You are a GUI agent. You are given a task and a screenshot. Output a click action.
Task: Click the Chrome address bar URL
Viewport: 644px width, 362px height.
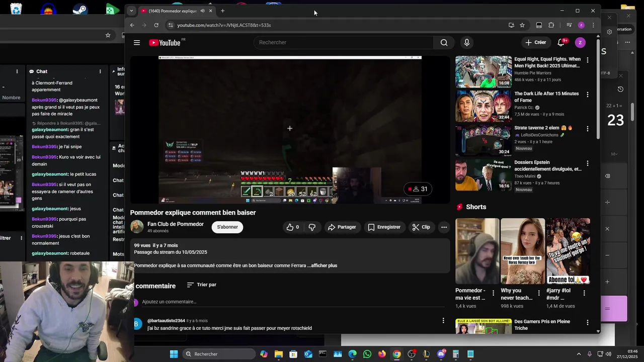224,25
